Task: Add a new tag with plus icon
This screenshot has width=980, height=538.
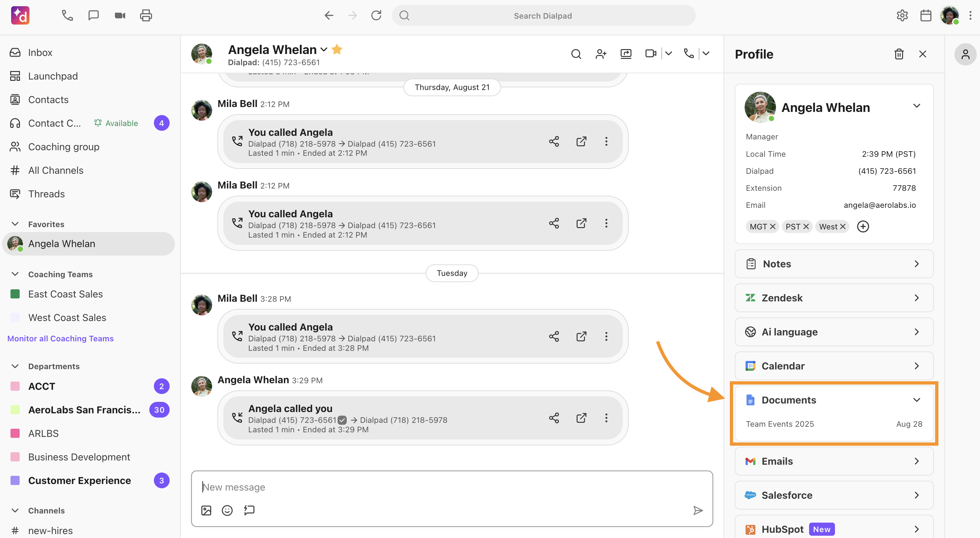Action: pos(863,226)
